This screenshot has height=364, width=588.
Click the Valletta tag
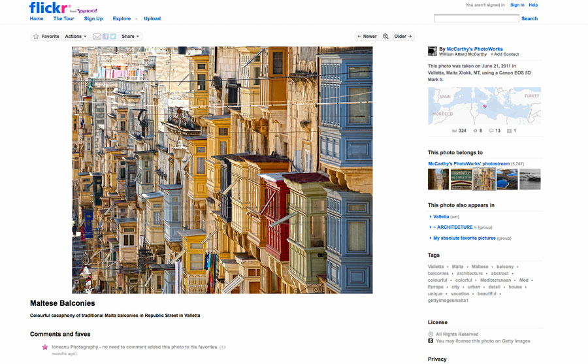[436, 267]
